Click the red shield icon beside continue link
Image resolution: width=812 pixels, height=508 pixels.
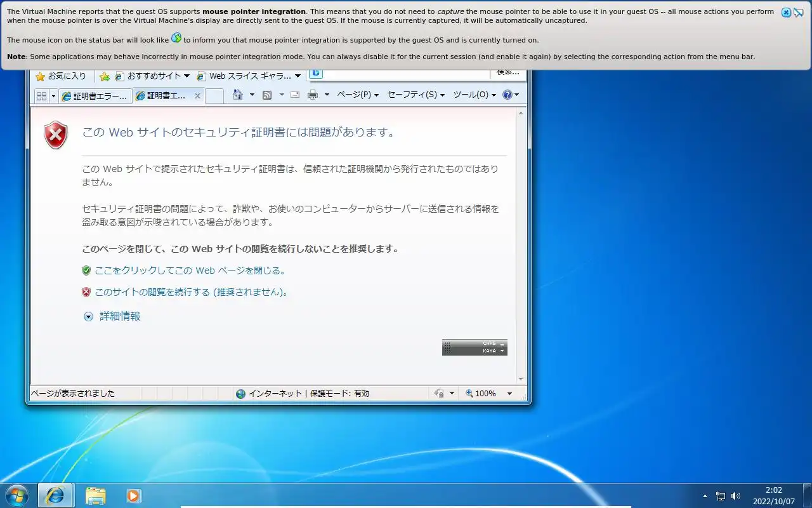(86, 292)
